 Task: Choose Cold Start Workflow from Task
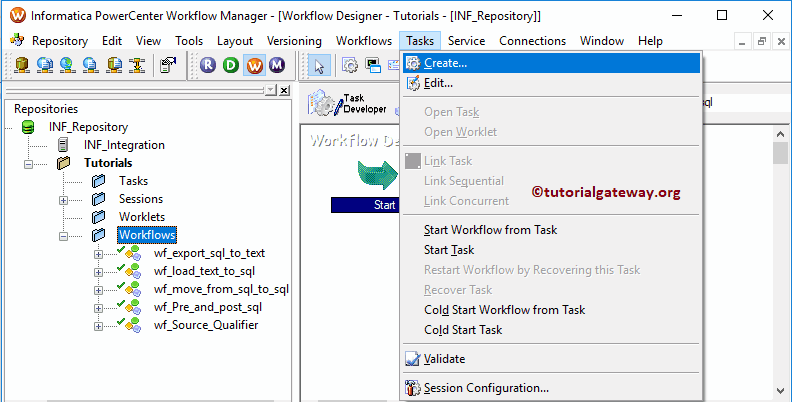point(551,310)
